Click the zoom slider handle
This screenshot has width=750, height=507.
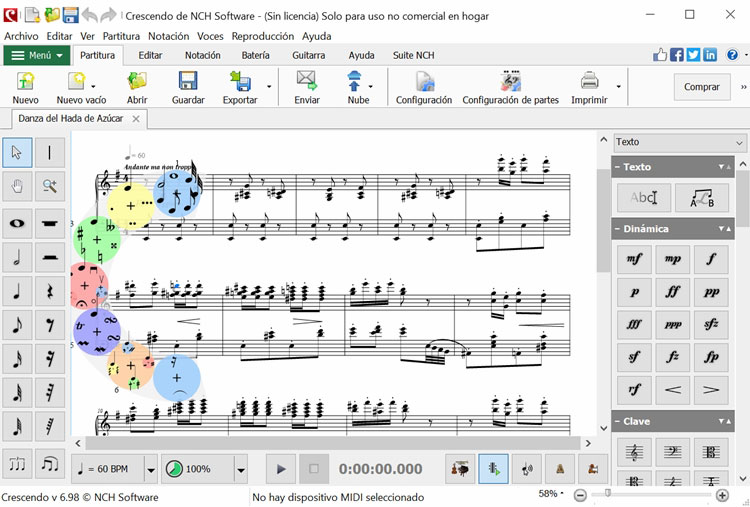coord(607,493)
